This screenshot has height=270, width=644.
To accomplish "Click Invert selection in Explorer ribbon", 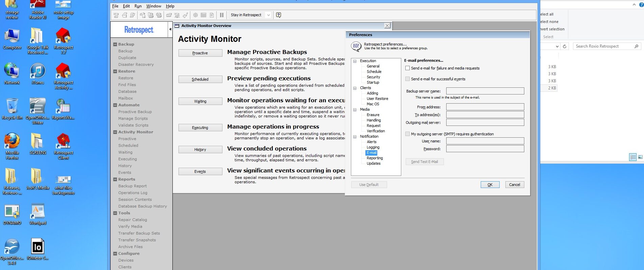I will 552,29.
